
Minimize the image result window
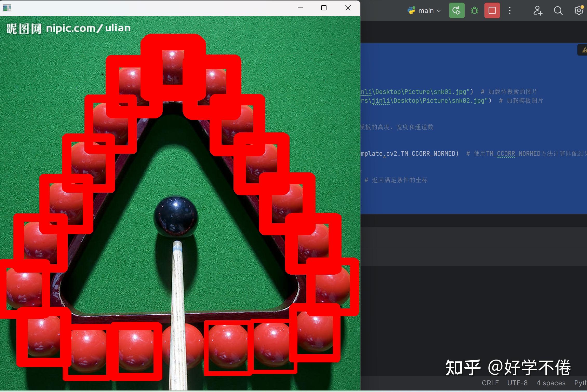click(x=300, y=8)
